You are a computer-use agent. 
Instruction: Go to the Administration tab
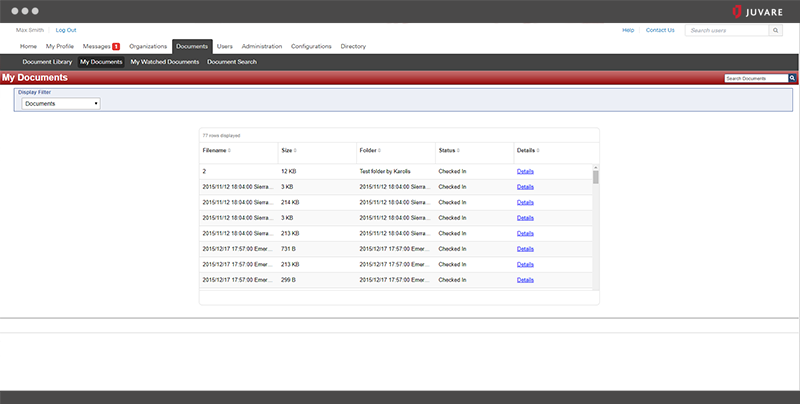click(x=262, y=46)
